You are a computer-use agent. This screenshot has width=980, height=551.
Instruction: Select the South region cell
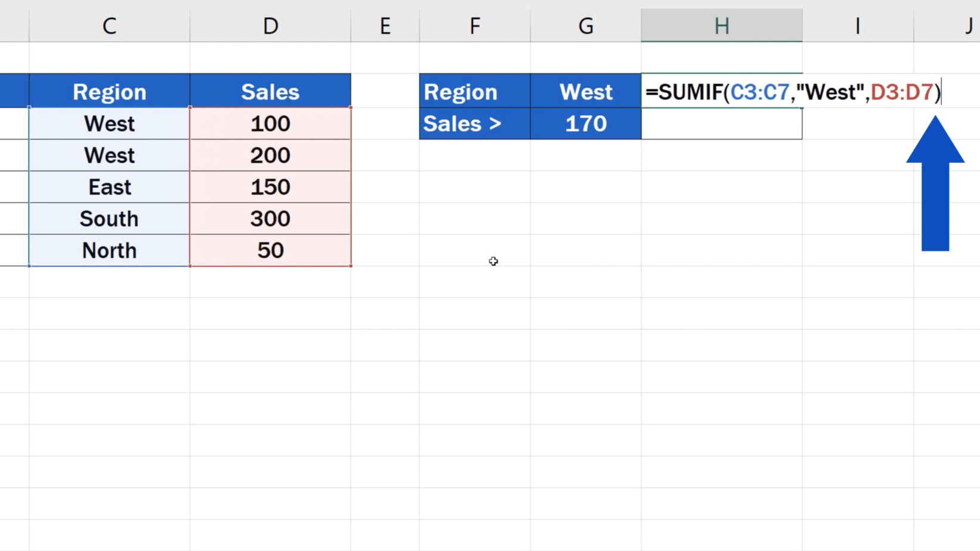point(109,218)
